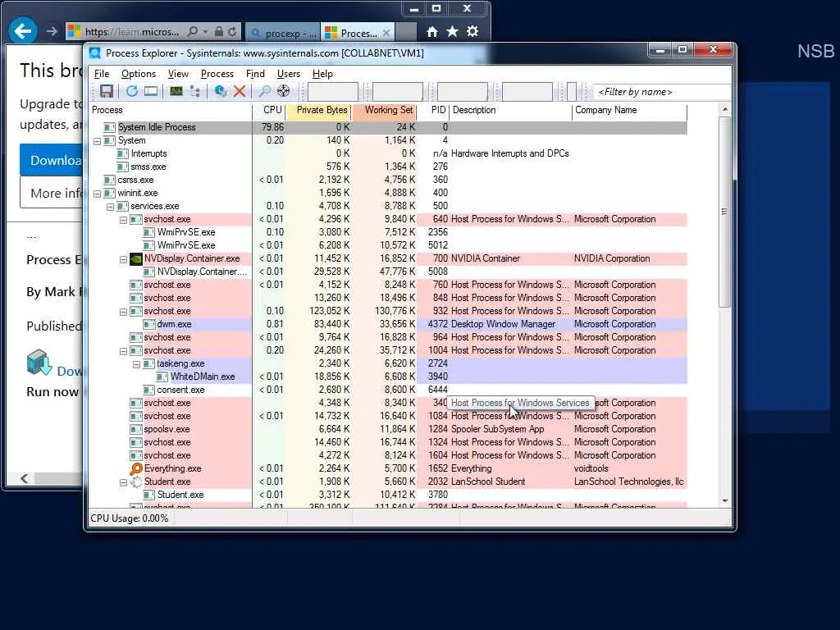Toggle the show process tree toolbar icon
The width and height of the screenshot is (840, 630).
click(x=195, y=91)
